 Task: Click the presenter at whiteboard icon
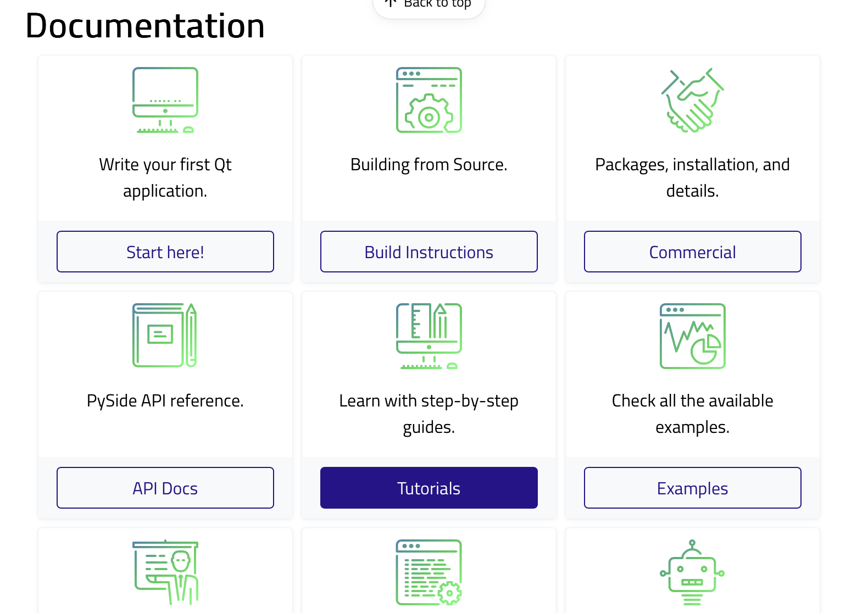click(x=165, y=572)
